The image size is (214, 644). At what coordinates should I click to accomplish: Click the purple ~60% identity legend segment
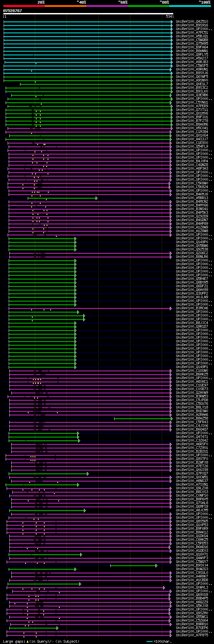pyautogui.click(x=107, y=6)
